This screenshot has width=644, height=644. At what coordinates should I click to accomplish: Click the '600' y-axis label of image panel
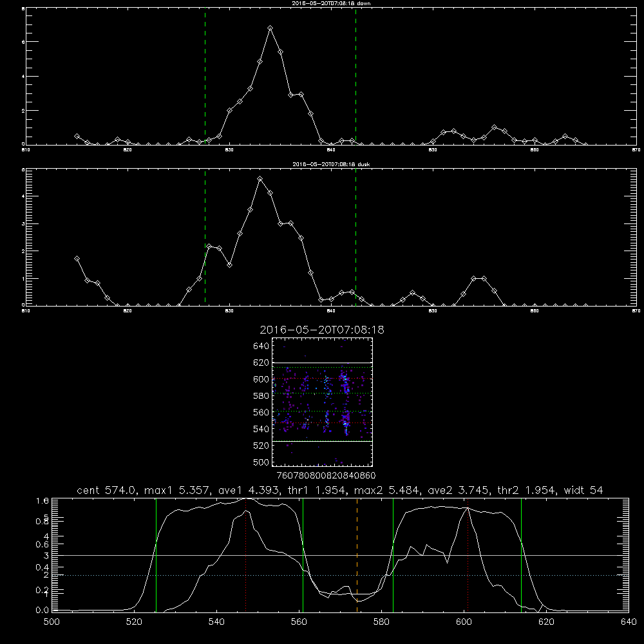point(261,379)
